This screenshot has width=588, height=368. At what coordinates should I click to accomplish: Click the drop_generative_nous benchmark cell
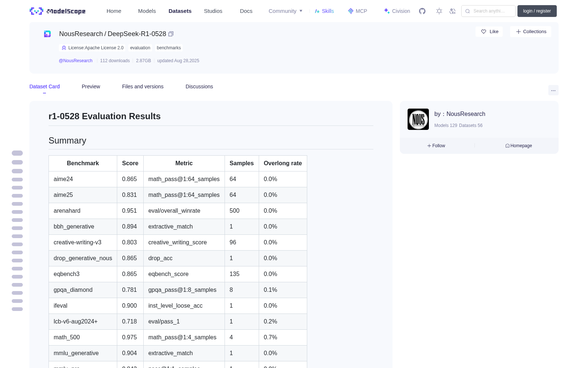(83, 258)
